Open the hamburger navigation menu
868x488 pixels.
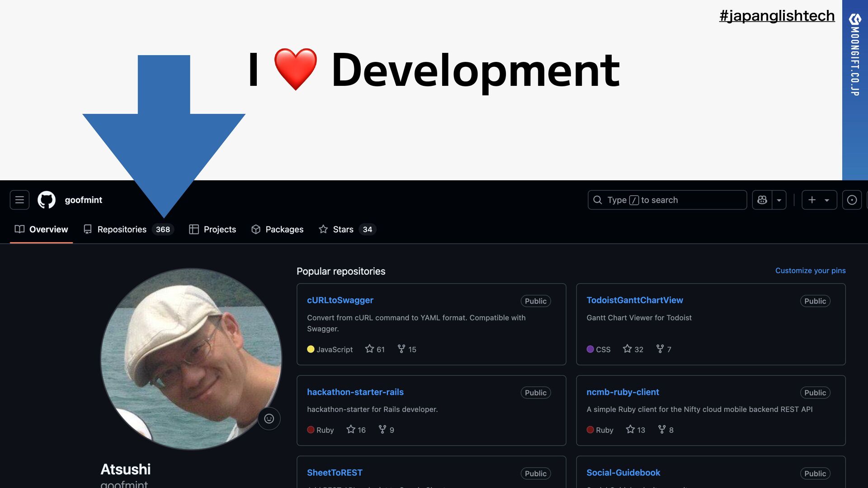19,200
